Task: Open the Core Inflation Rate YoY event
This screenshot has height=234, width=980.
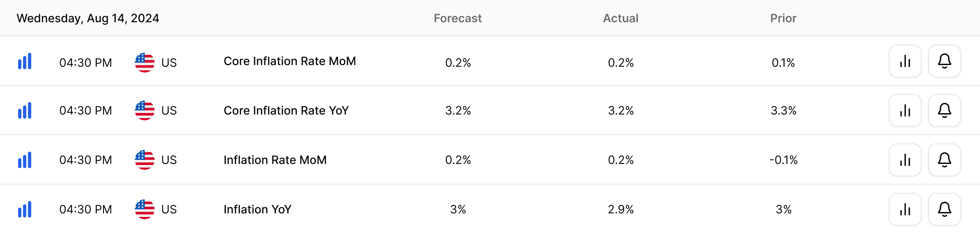Action: tap(286, 110)
